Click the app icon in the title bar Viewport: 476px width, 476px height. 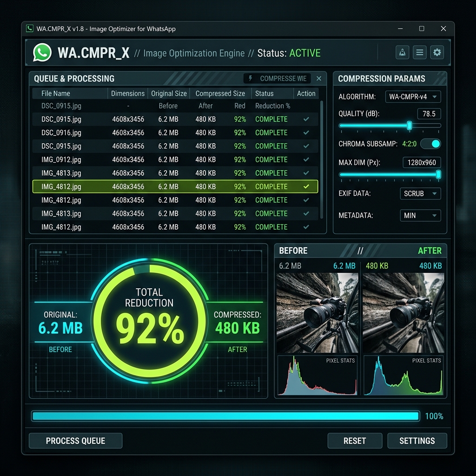tap(29, 28)
